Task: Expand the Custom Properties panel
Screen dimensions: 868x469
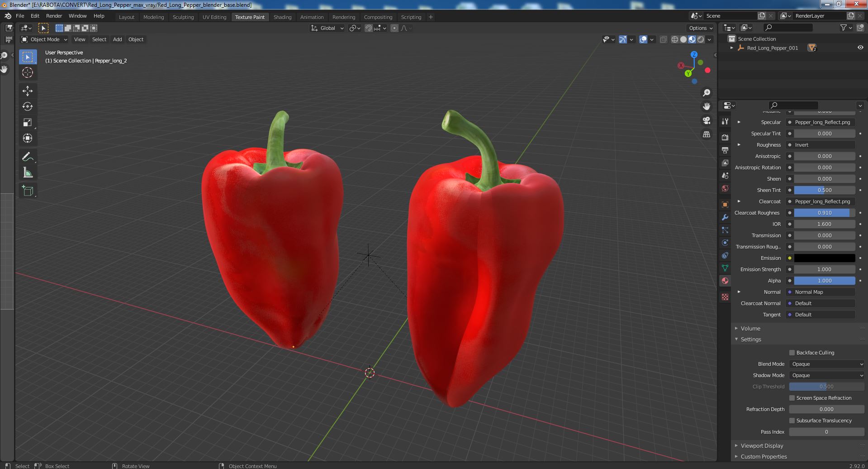Action: tap(764, 456)
